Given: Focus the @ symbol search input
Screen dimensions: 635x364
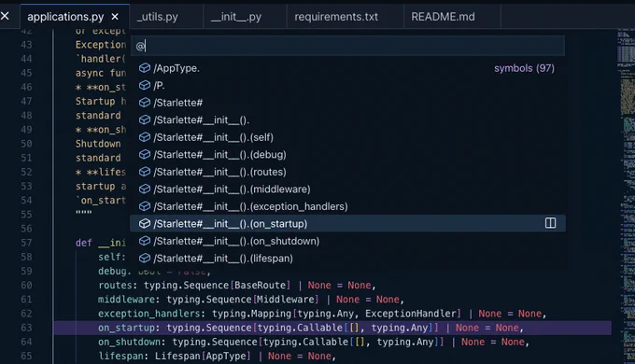Looking at the screenshot, I should tap(347, 46).
